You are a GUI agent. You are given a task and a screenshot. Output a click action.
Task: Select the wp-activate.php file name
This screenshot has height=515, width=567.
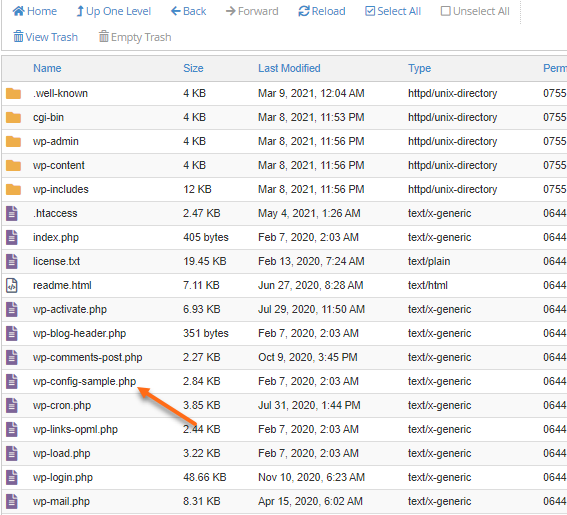click(x=70, y=310)
